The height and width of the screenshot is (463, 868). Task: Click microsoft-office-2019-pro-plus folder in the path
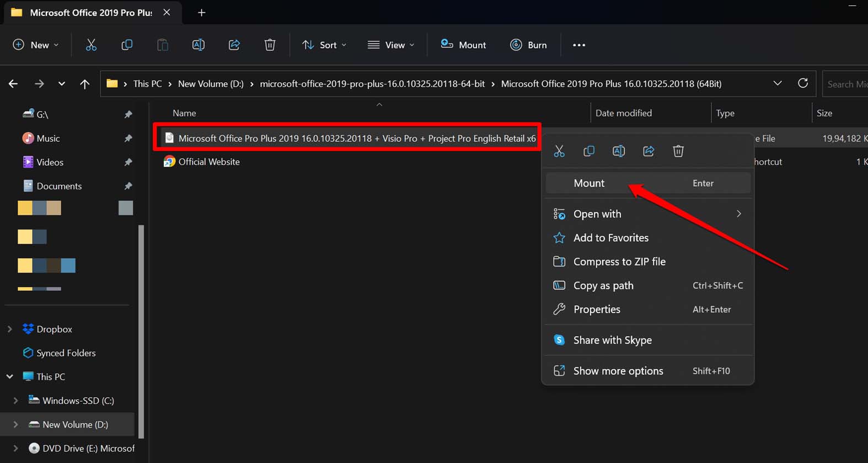click(372, 84)
